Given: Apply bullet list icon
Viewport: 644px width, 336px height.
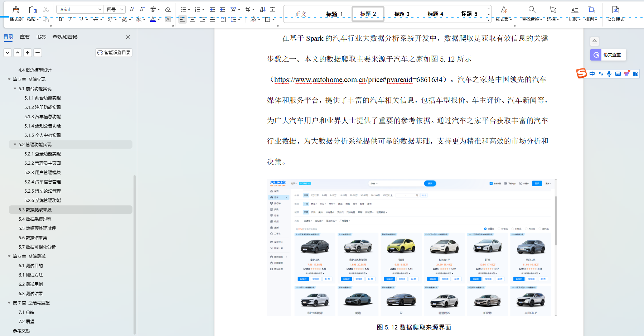Looking at the screenshot, I should pos(183,10).
